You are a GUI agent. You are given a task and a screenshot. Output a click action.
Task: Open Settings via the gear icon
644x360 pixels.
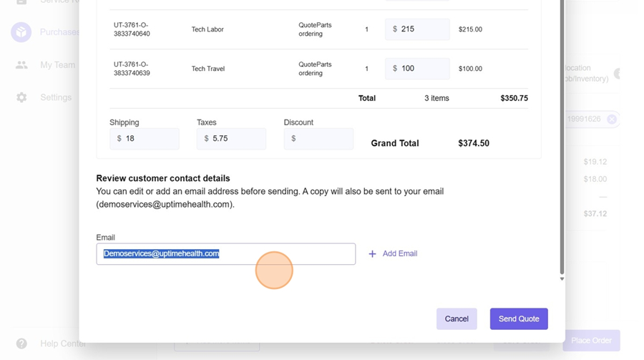(x=21, y=97)
